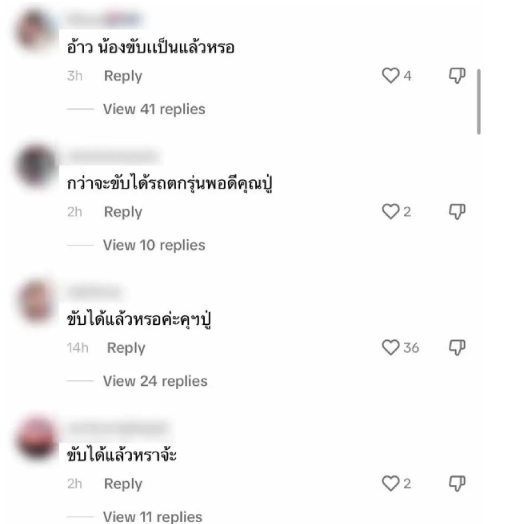Viewport: 524px width, 524px height.
Task: Dislike the first comment posted 3h ago
Action: (457, 76)
